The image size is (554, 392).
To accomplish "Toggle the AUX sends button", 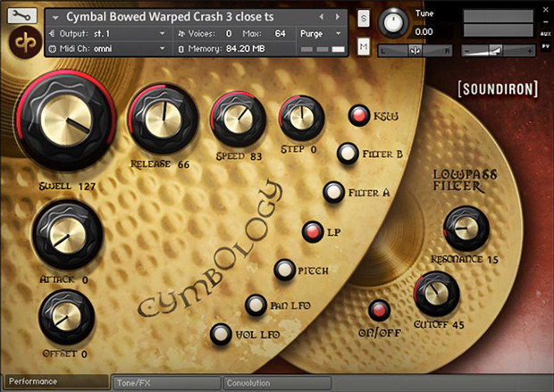I will (x=546, y=34).
